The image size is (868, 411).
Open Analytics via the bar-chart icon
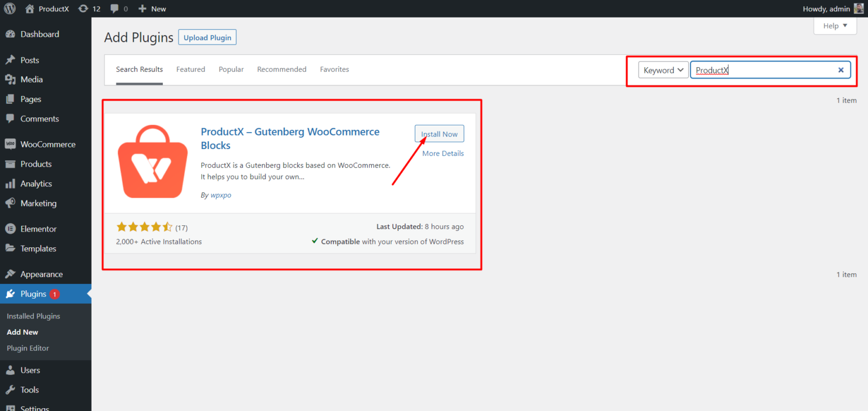(11, 183)
